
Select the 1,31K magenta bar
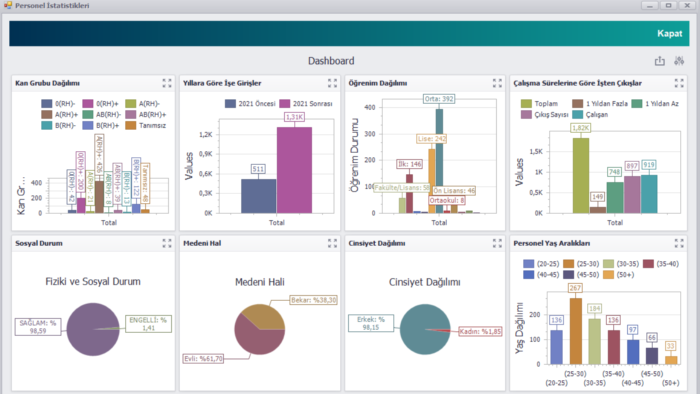294,170
